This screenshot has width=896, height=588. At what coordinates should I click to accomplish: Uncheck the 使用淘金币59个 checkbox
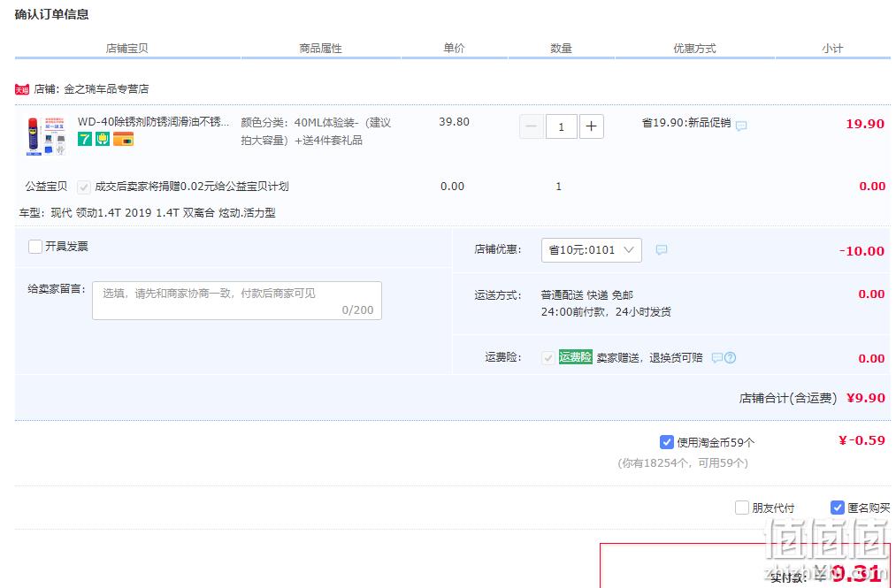(666, 442)
